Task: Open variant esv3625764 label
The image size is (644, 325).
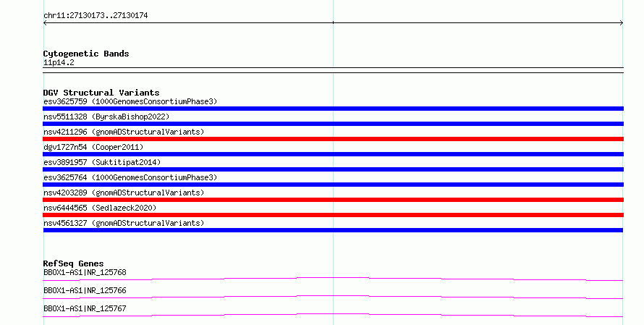Action: pyautogui.click(x=130, y=177)
